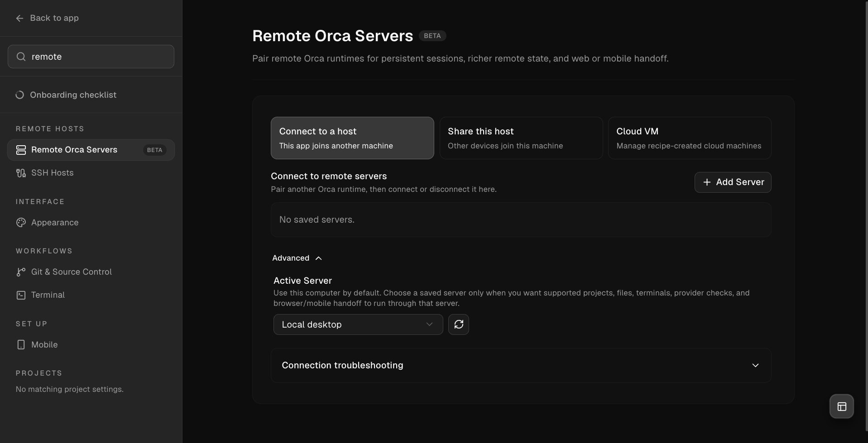Click the plus icon on Add Server

pyautogui.click(x=707, y=182)
